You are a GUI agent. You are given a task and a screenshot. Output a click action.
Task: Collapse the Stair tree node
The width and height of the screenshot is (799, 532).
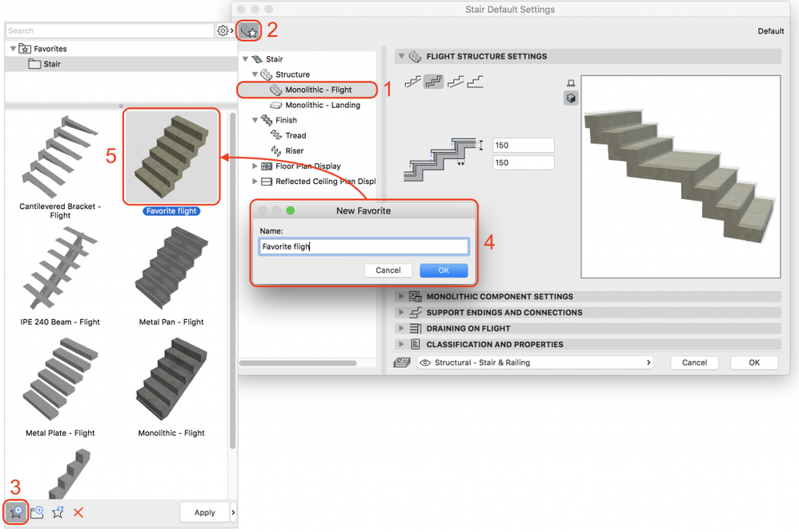(x=245, y=59)
